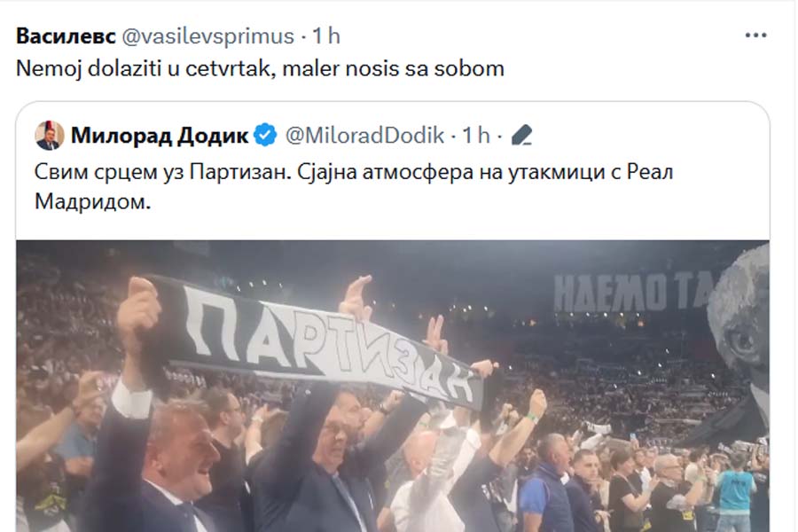The height and width of the screenshot is (532, 798).
Task: Click the @vasilevsprimus handle
Action: pyautogui.click(x=208, y=36)
